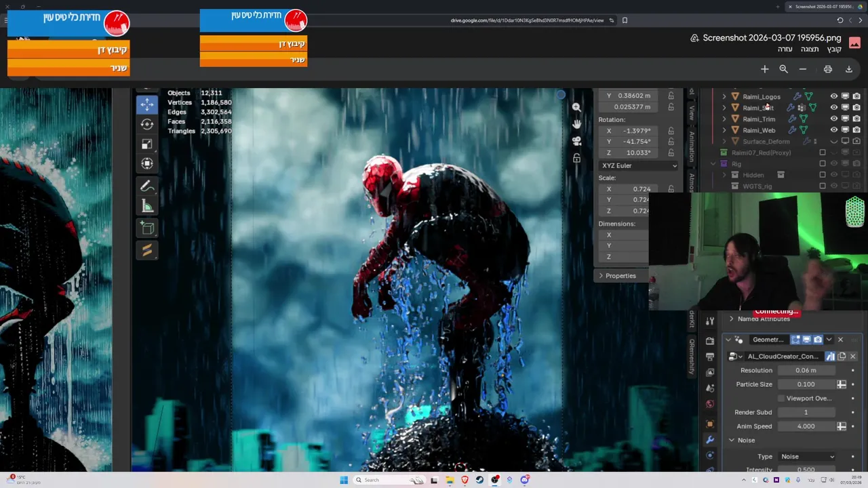Expand the Hidden collection

[724, 175]
